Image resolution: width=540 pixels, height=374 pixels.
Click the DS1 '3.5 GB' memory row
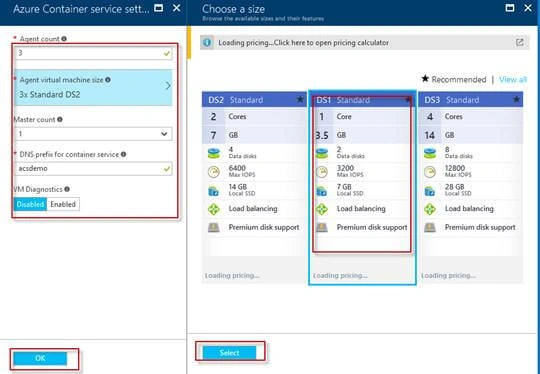tap(362, 135)
